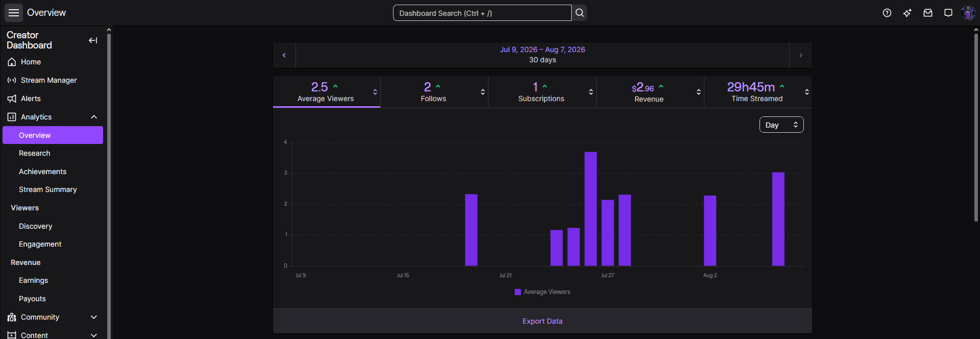Open the help question mark icon

(x=887, y=13)
